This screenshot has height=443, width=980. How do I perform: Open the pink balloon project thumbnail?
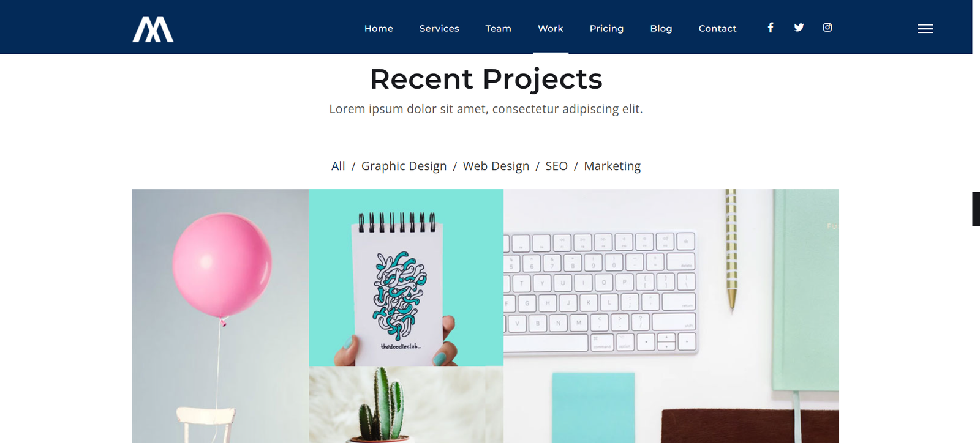coord(221,316)
